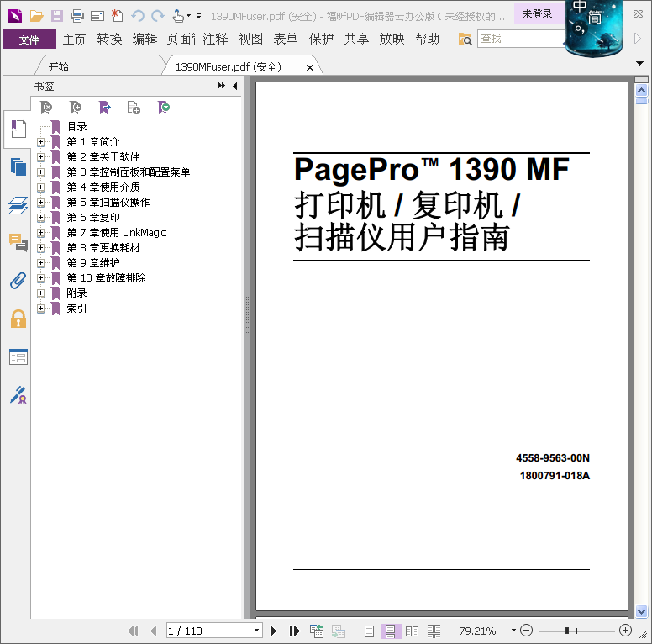Switch to single page view mode
The height and width of the screenshot is (644, 652).
(x=369, y=631)
